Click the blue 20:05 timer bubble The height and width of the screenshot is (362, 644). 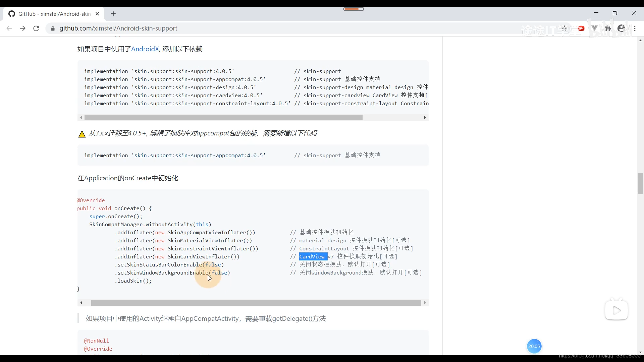tap(534, 346)
